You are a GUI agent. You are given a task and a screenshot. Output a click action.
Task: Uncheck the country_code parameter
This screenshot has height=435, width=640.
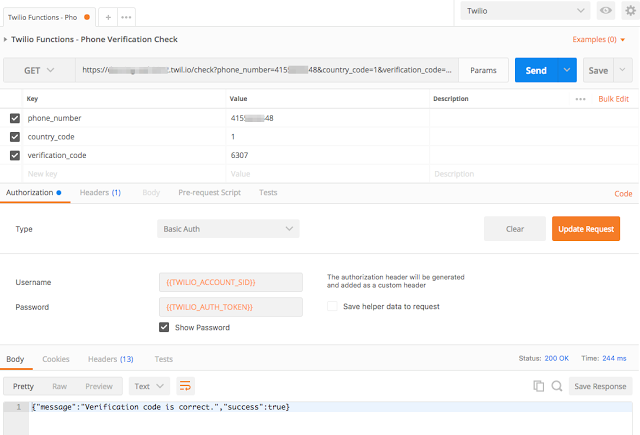click(x=15, y=137)
